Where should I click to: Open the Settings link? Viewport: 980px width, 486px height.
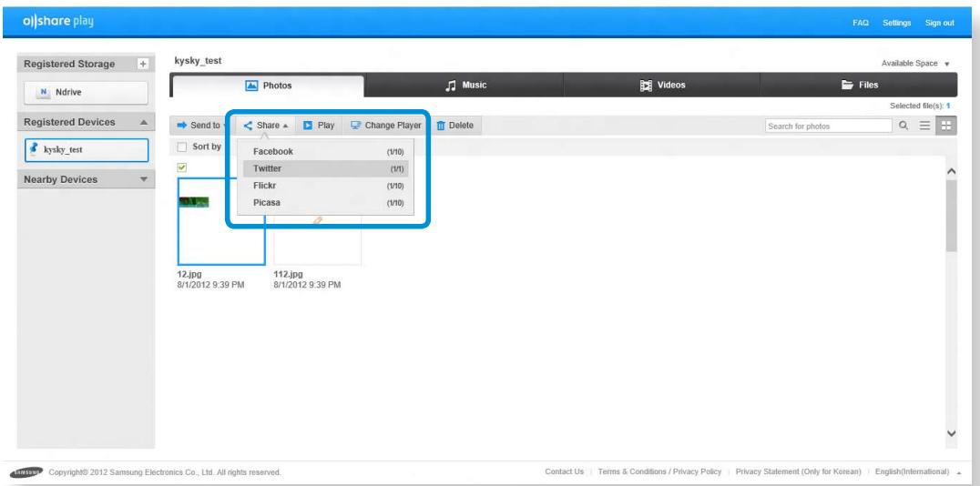(x=897, y=23)
